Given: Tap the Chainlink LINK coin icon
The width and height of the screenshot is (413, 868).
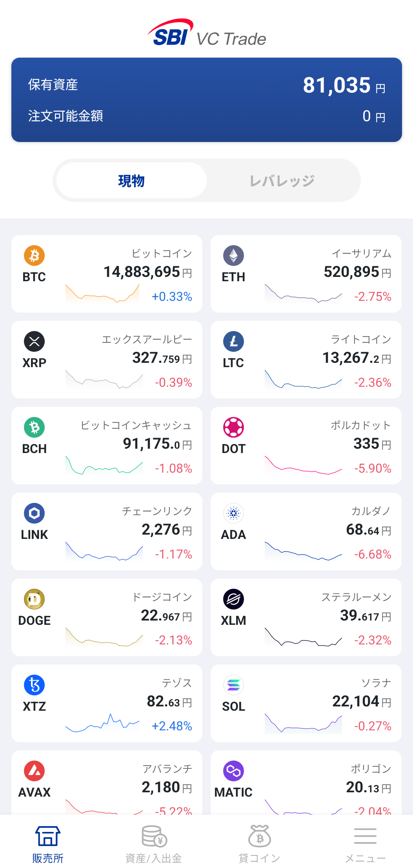Looking at the screenshot, I should [x=35, y=513].
